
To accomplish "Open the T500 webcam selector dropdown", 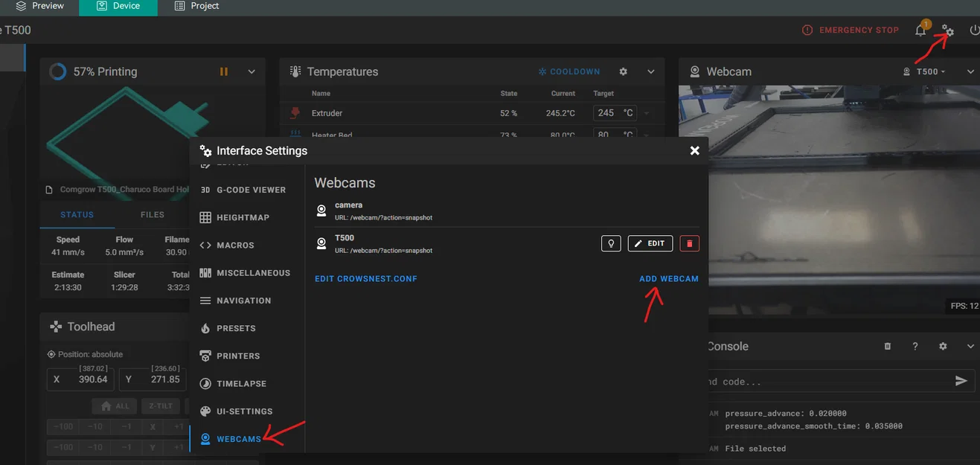I will [x=924, y=71].
